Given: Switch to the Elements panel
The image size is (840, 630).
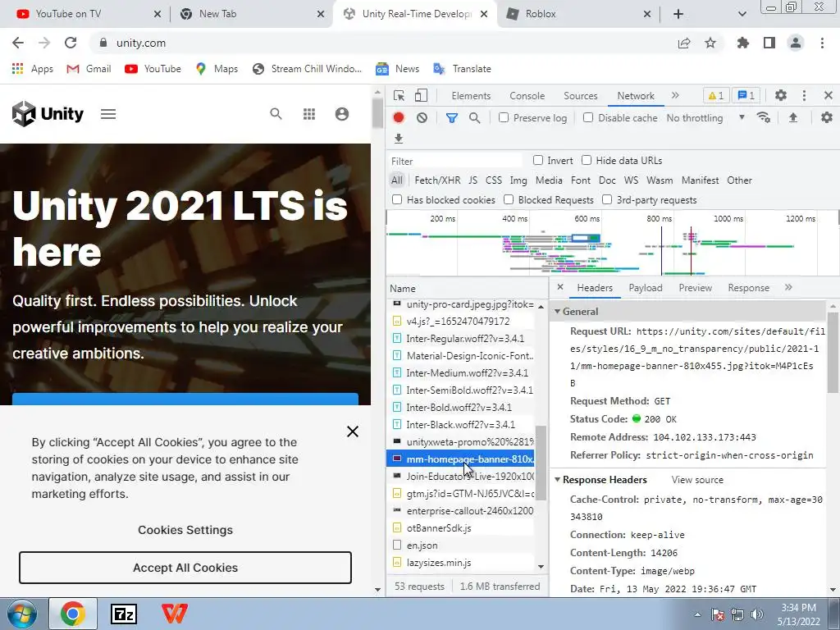Looking at the screenshot, I should click(x=471, y=96).
